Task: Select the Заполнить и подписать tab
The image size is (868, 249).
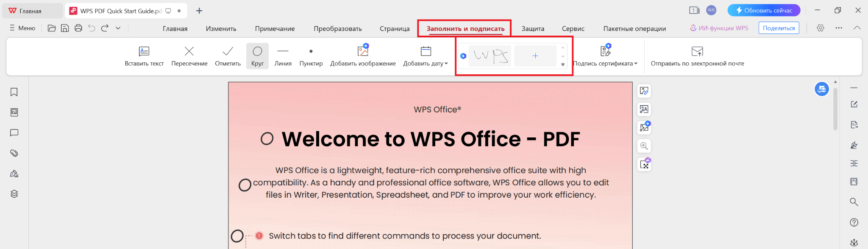Action: pyautogui.click(x=465, y=28)
